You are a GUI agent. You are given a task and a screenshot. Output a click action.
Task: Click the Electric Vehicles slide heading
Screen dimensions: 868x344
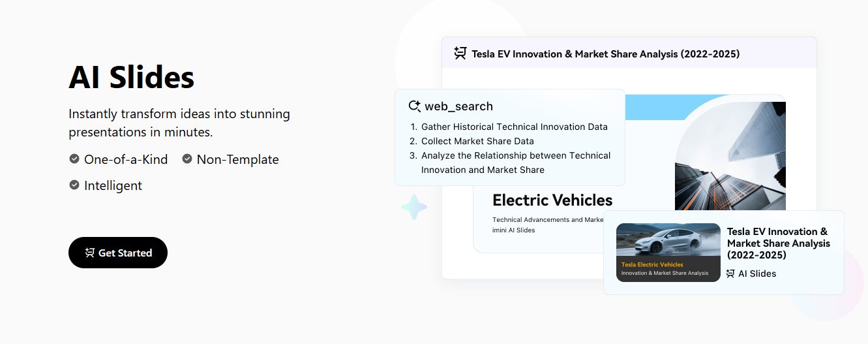pyautogui.click(x=552, y=200)
